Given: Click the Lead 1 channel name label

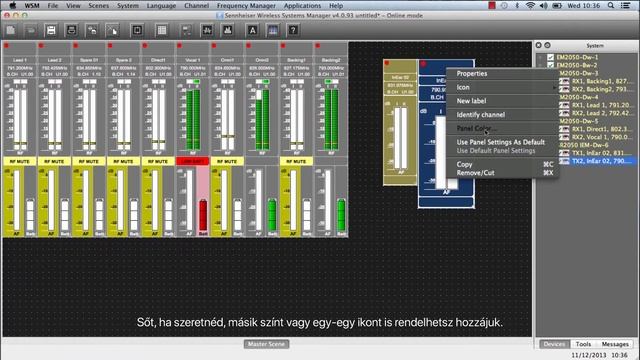Looking at the screenshot, I should [20, 60].
